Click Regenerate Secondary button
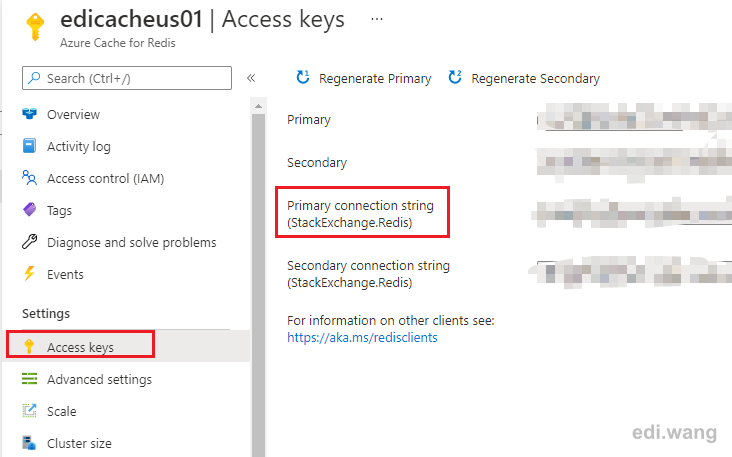The height and width of the screenshot is (457, 732). pyautogui.click(x=524, y=78)
